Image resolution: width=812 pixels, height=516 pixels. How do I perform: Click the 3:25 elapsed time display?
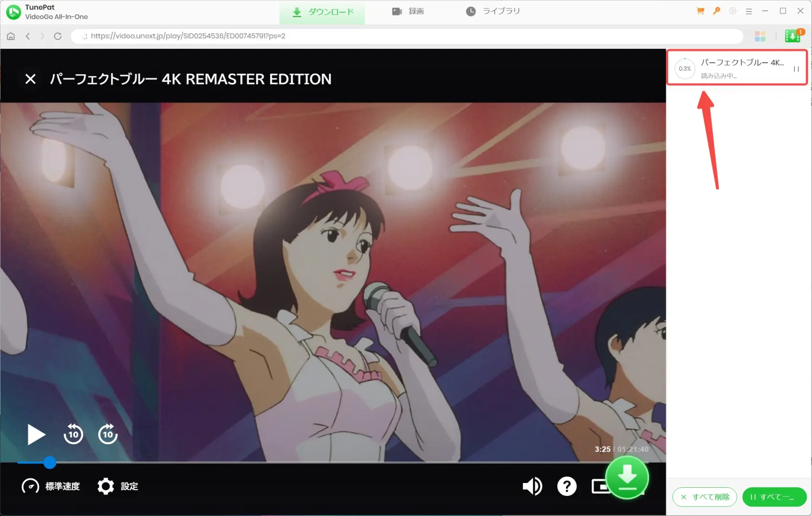pos(602,449)
